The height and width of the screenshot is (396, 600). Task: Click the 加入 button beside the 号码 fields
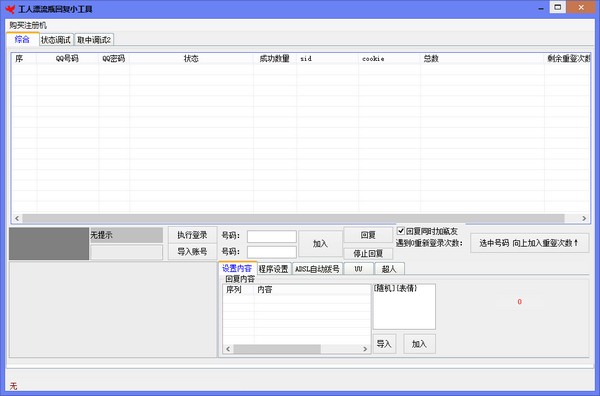pos(320,244)
